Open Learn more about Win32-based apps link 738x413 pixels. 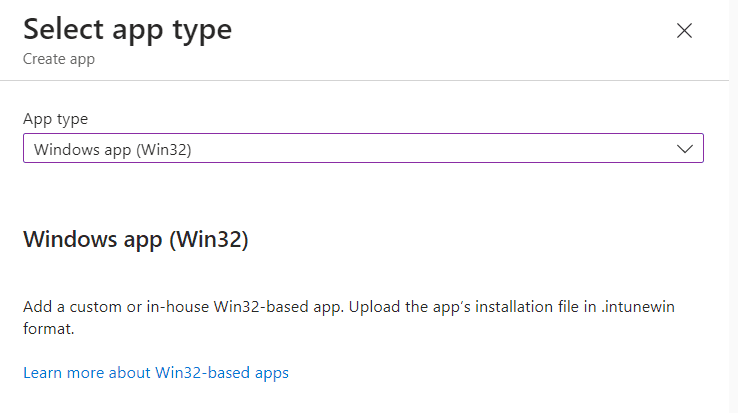pos(156,373)
